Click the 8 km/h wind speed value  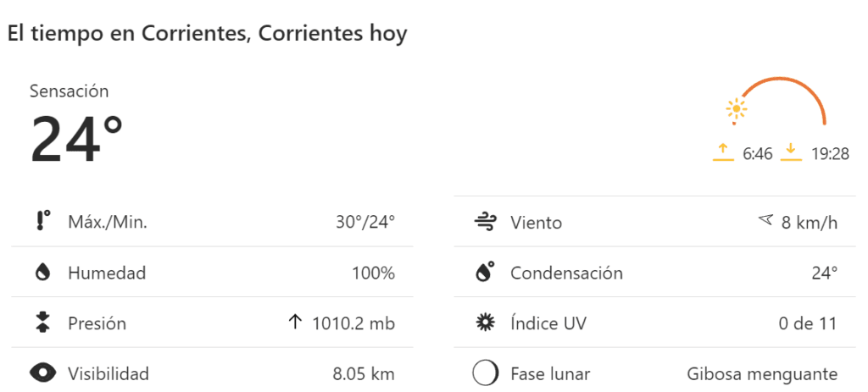click(x=809, y=223)
